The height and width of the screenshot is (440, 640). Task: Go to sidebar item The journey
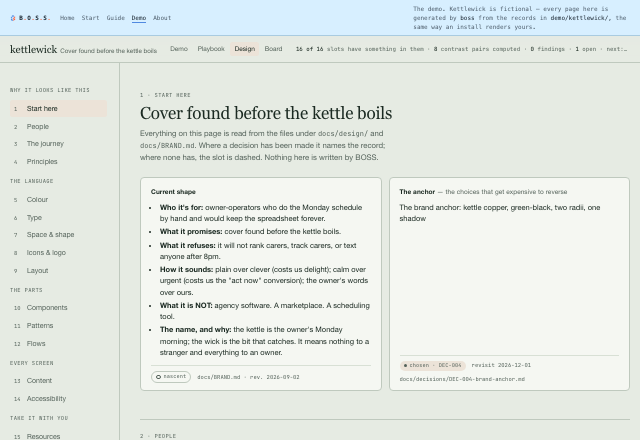pyautogui.click(x=58, y=144)
